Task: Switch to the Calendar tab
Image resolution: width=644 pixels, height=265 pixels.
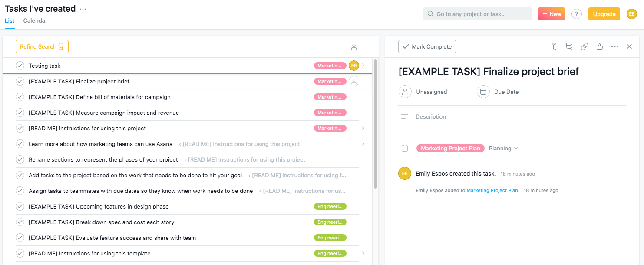Action: (35, 20)
